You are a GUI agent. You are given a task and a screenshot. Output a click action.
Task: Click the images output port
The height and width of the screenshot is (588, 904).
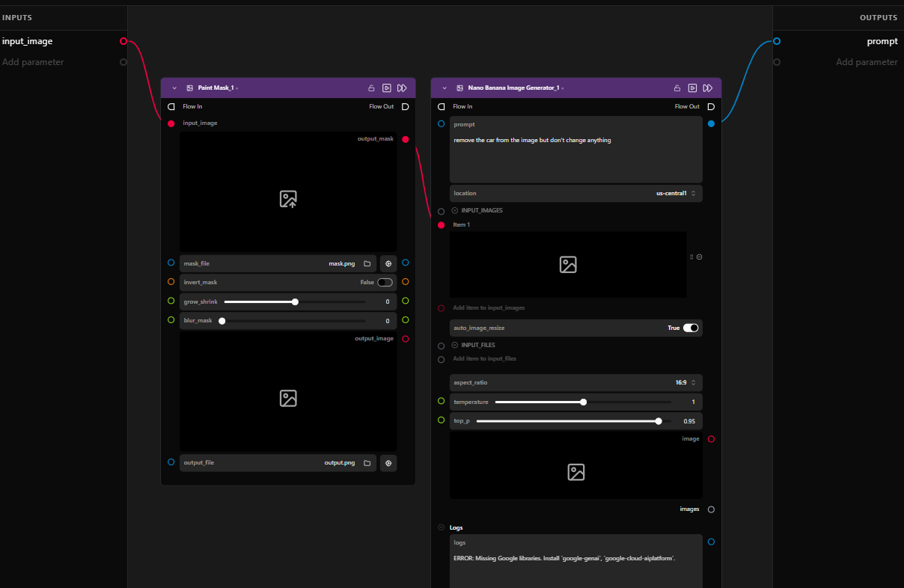pos(711,509)
